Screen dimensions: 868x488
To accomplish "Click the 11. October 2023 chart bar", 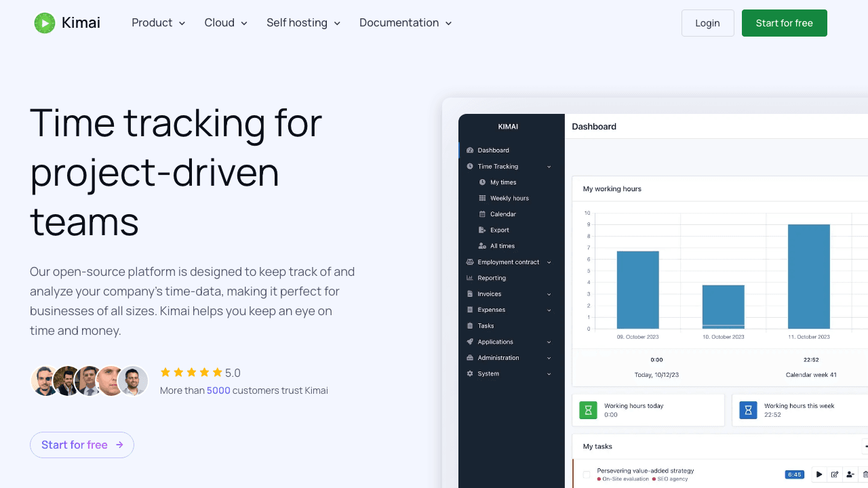I will 808,277.
